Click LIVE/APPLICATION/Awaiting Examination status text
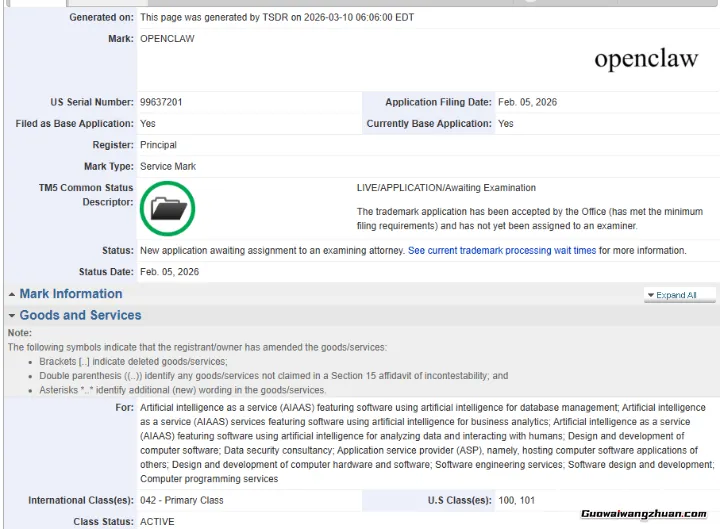The width and height of the screenshot is (720, 529). coord(446,188)
